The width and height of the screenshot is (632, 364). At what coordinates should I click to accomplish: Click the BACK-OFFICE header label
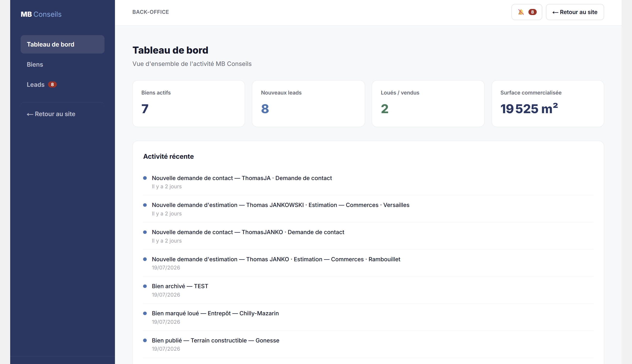tap(151, 12)
